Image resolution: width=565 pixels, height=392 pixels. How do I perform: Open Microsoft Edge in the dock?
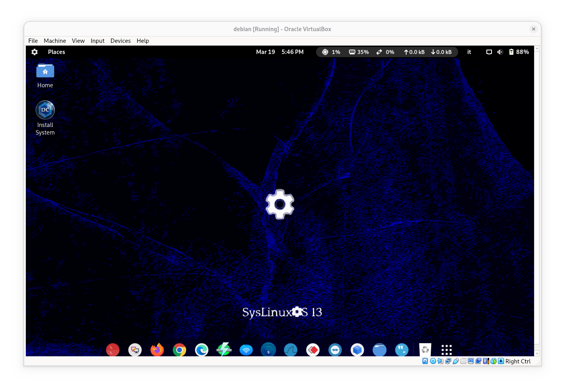click(202, 350)
